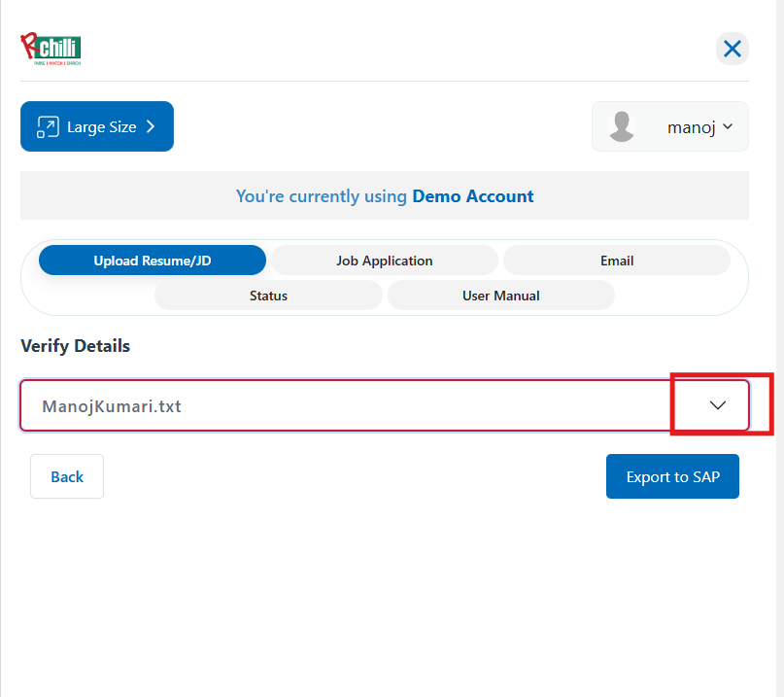The height and width of the screenshot is (697, 784).
Task: Switch to the Job Application tab
Action: 384,261
